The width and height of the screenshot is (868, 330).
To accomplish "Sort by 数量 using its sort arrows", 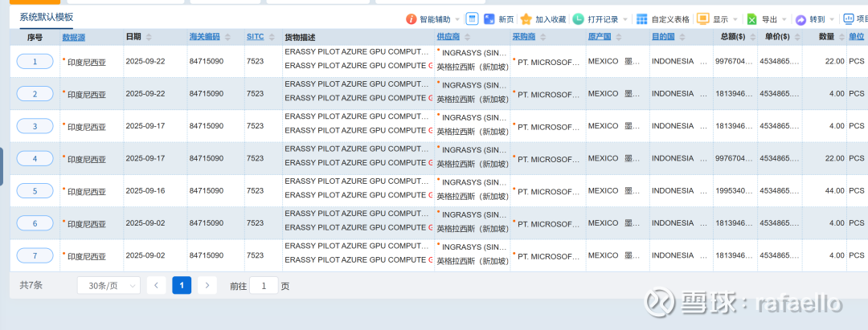I will [841, 37].
